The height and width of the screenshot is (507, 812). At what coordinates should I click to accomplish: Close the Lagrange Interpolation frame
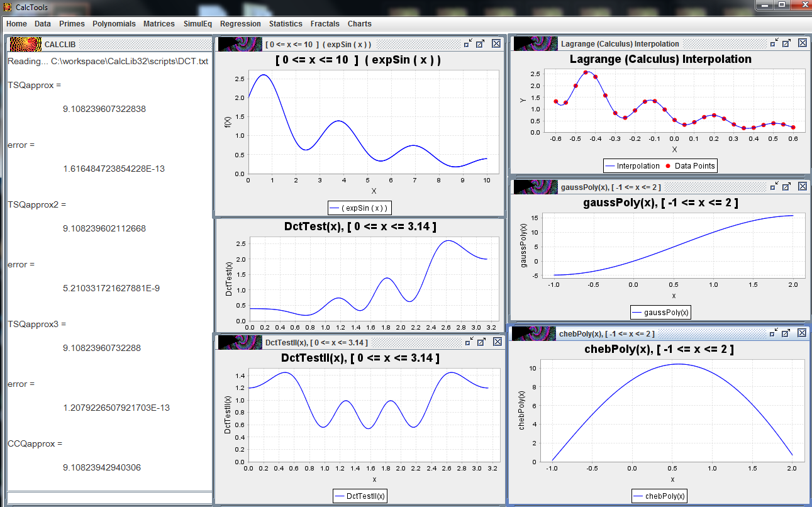pos(803,43)
